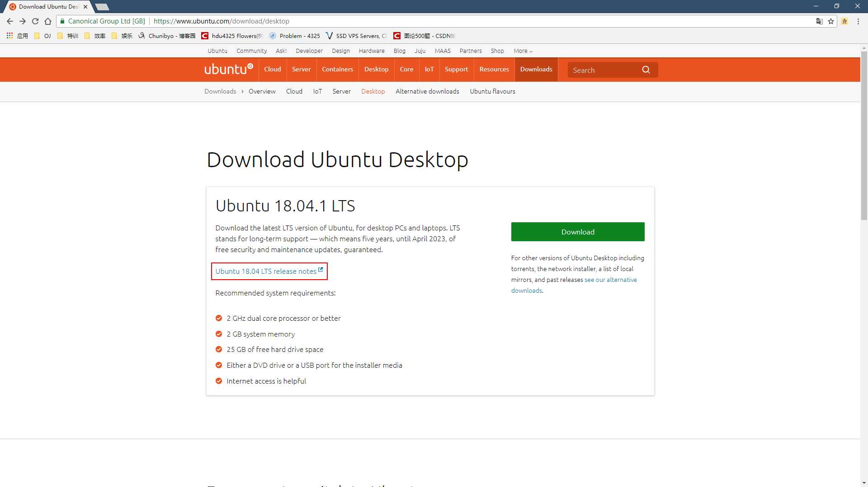The width and height of the screenshot is (868, 487).
Task: Select the Ubuntu flavours tab
Action: point(492,91)
